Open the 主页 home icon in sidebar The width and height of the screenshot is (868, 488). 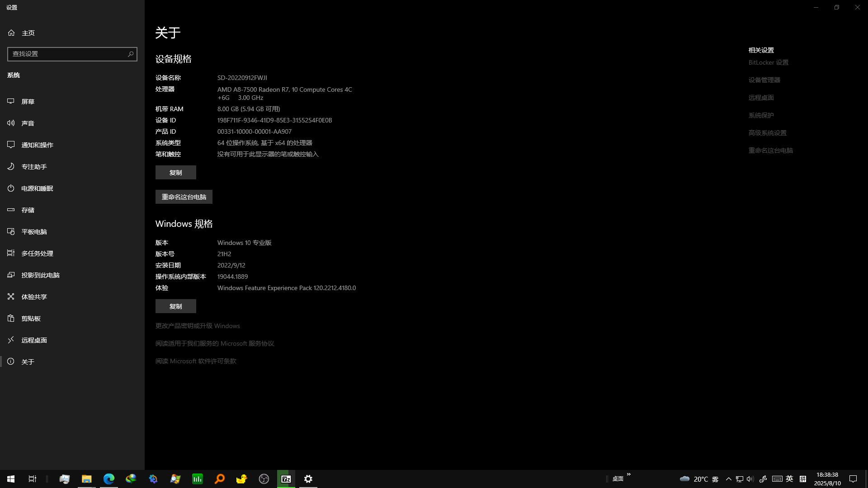[x=11, y=33]
